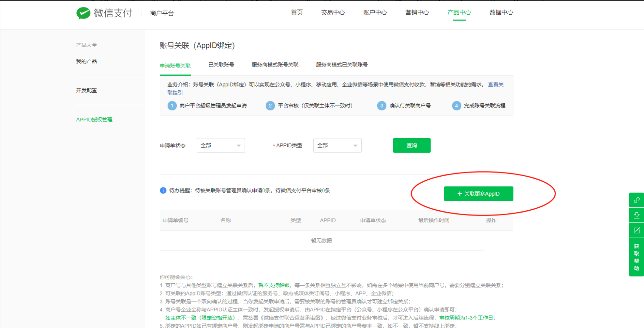
Task: Click the 关联更多AppID button
Action: tap(478, 194)
